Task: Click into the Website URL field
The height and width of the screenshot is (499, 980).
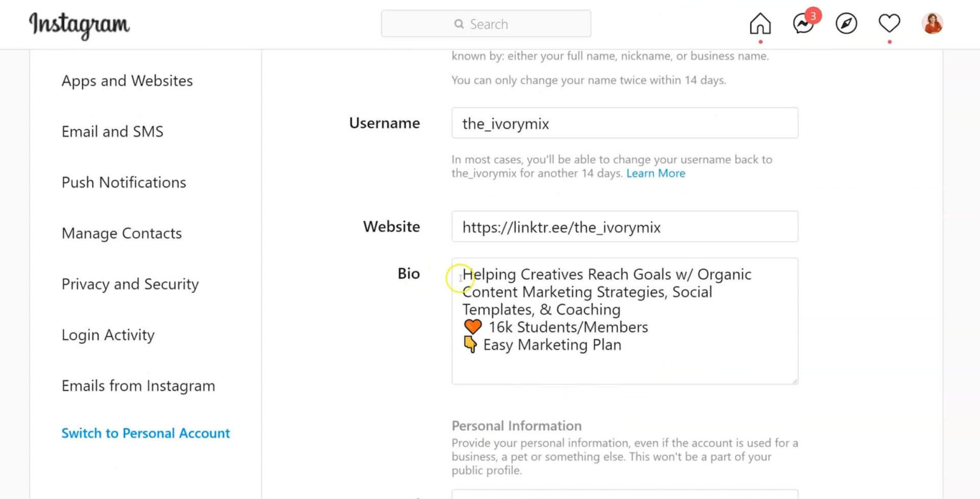Action: pos(625,227)
